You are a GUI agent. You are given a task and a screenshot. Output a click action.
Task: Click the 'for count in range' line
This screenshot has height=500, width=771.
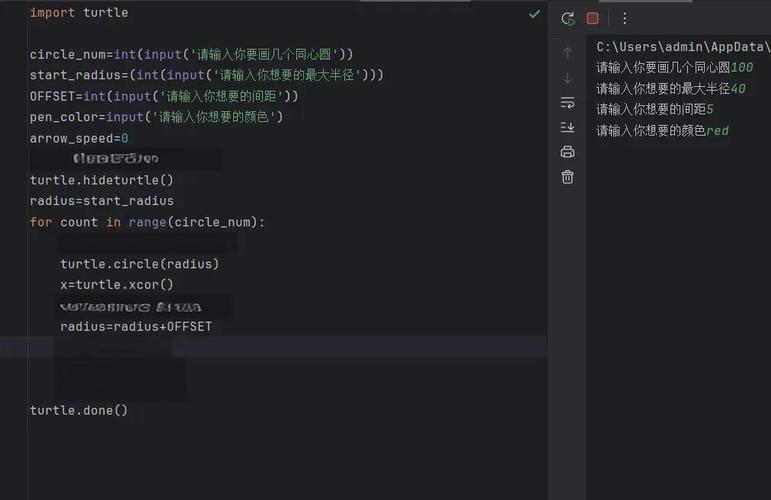[147, 222]
